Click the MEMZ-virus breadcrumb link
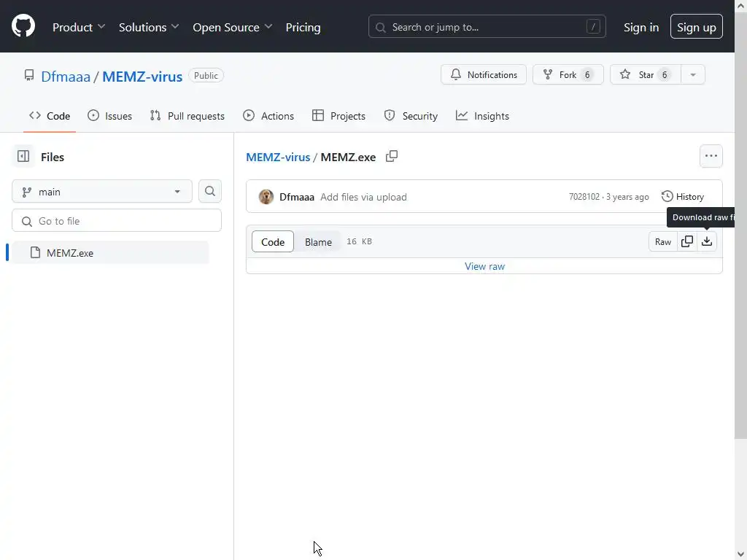Image resolution: width=747 pixels, height=560 pixels. (278, 157)
